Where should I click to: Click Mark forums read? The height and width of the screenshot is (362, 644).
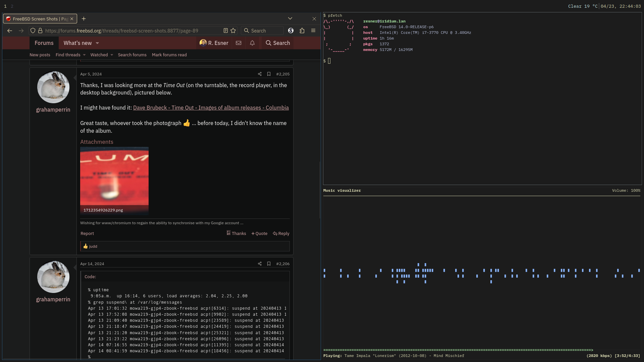(169, 55)
